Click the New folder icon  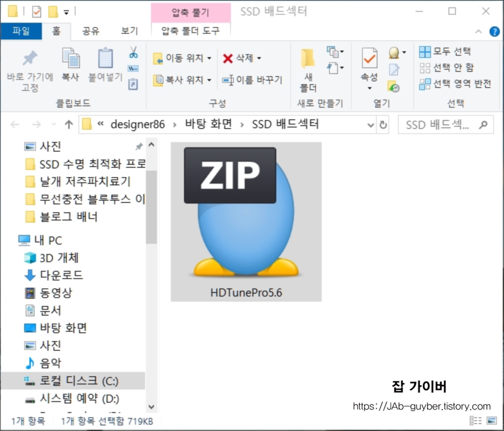tap(308, 58)
